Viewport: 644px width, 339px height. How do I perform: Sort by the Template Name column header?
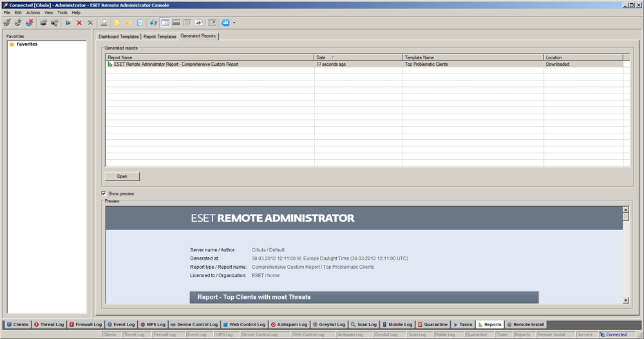pyautogui.click(x=472, y=57)
